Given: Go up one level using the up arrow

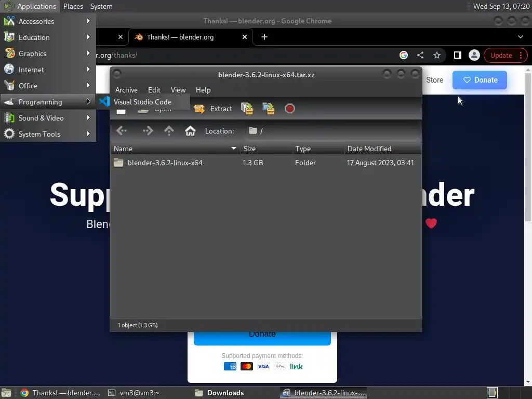Looking at the screenshot, I should coord(169,130).
